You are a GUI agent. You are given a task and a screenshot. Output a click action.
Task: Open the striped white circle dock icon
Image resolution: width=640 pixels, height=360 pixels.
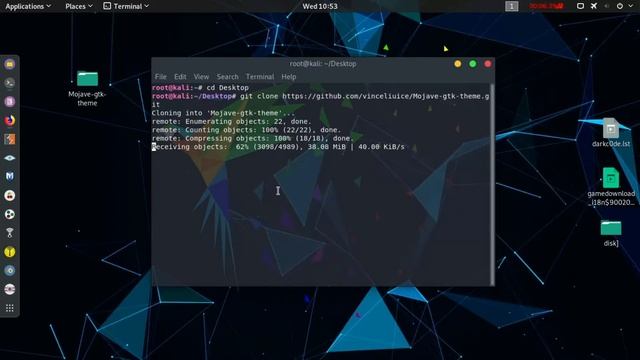10,289
